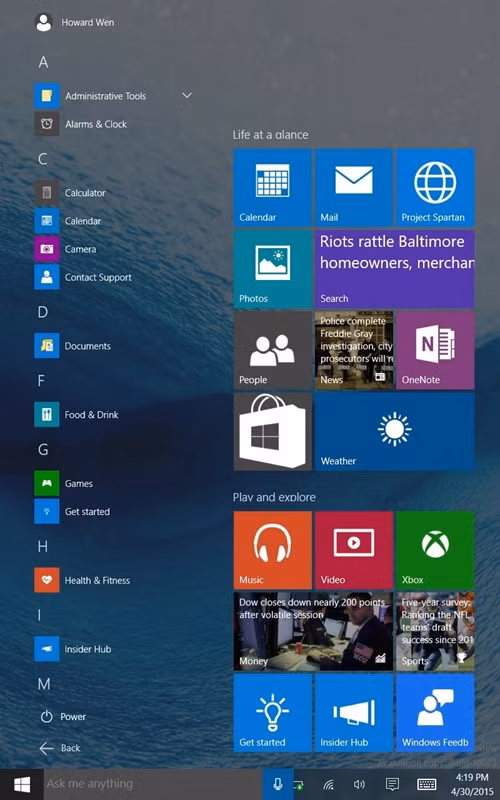Open the Windows Start button
The height and width of the screenshot is (800, 500).
[21, 784]
